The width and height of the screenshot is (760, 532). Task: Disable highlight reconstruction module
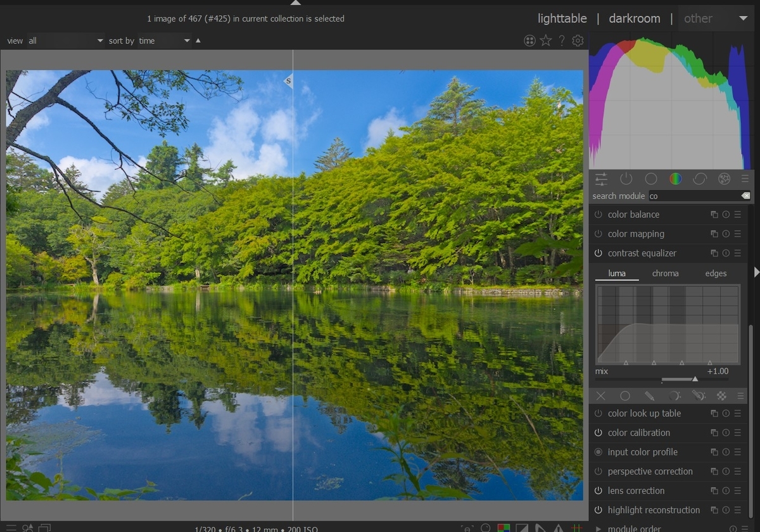click(598, 510)
